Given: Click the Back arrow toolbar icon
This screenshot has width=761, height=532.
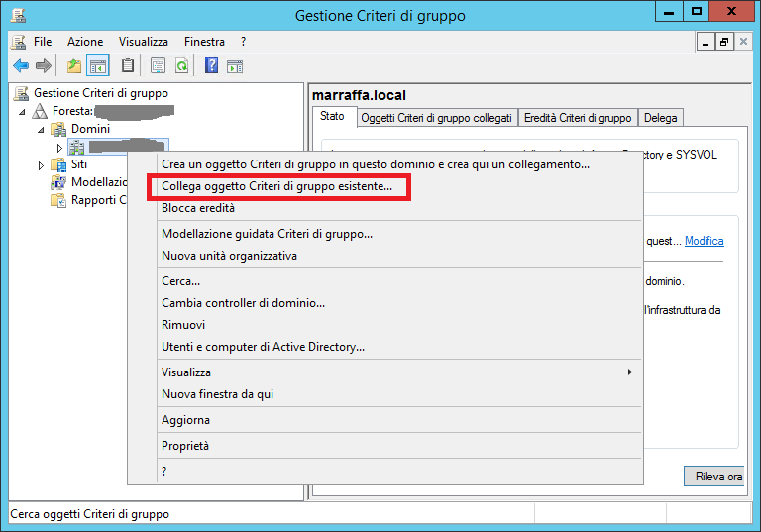Looking at the screenshot, I should click(x=20, y=66).
